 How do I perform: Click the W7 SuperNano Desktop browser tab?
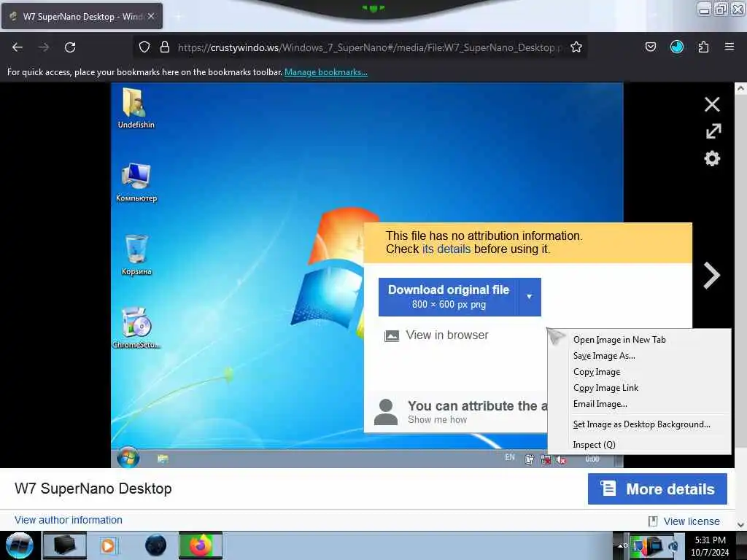point(82,16)
